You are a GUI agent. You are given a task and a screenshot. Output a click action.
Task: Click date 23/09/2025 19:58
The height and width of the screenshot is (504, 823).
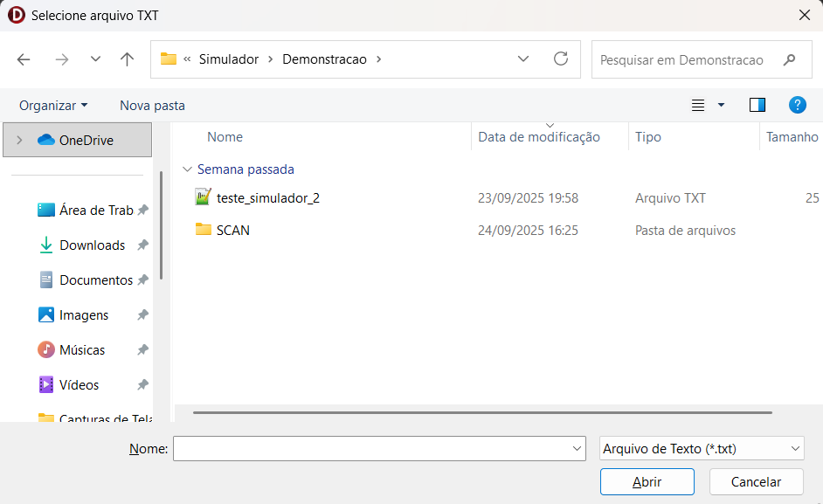point(528,198)
